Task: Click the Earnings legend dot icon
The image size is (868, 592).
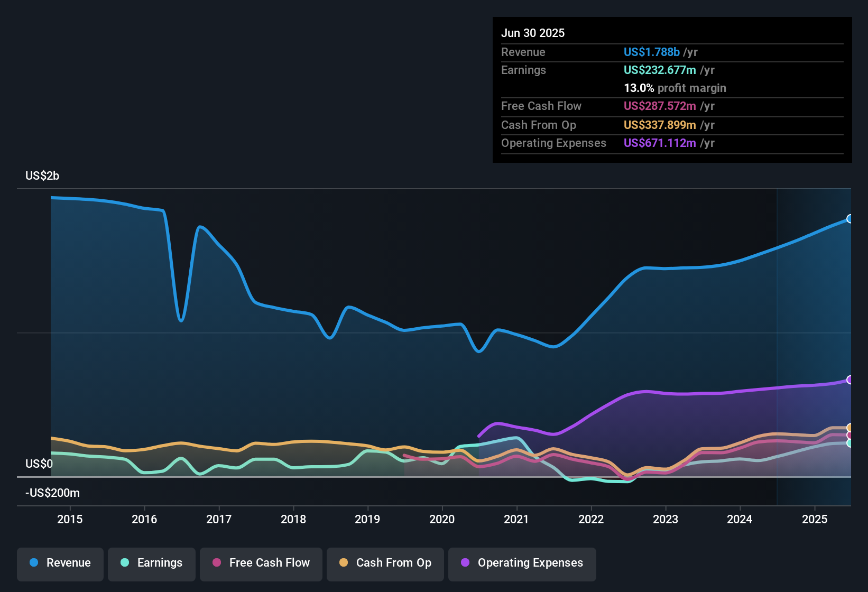Action: (125, 563)
